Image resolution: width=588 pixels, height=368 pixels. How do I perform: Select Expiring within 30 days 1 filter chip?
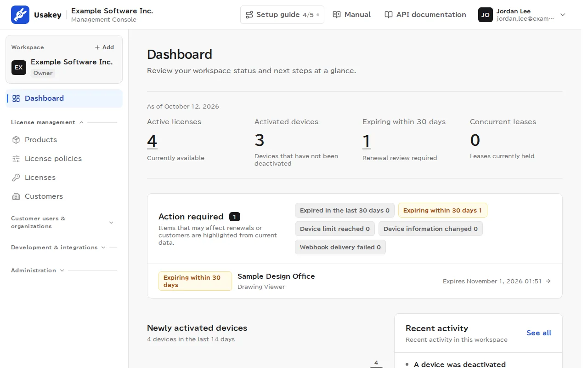coord(442,211)
